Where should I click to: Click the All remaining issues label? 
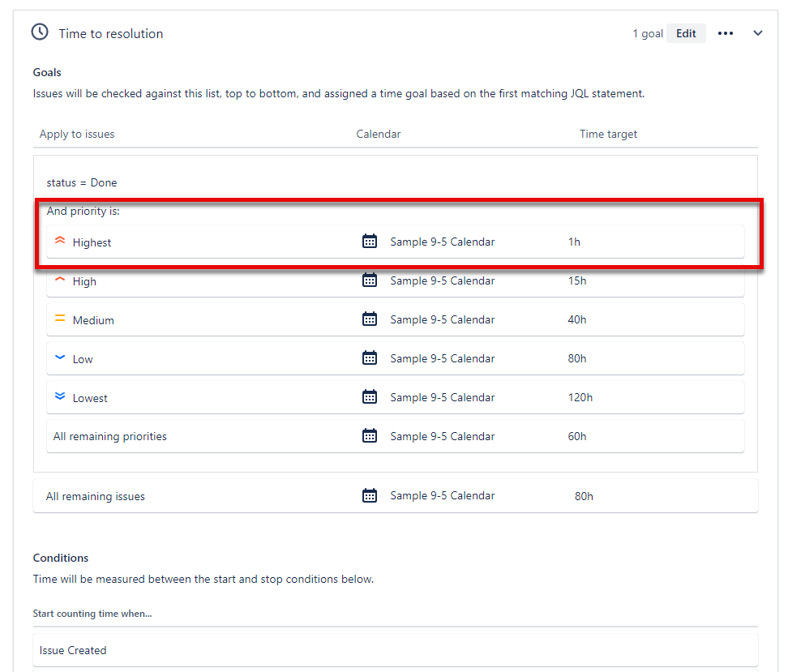tap(96, 496)
